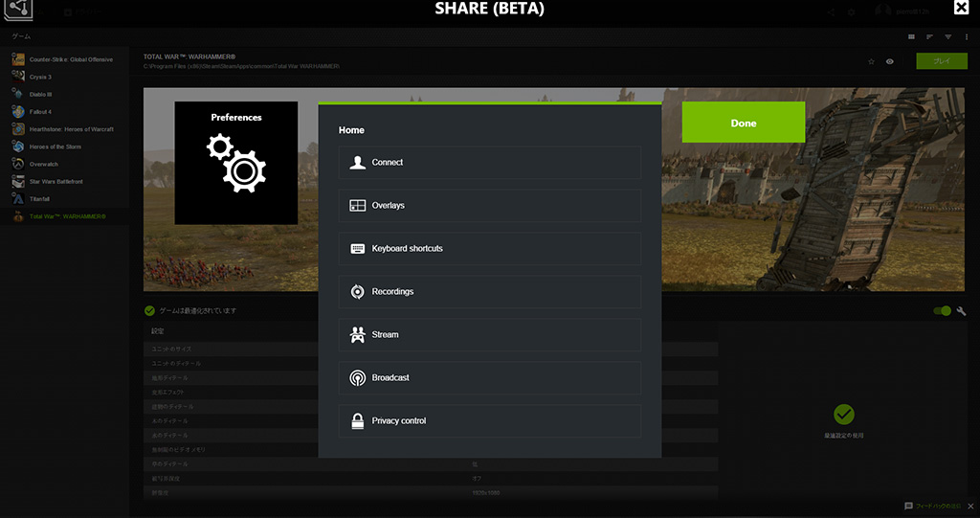Screen dimensions: 980x518
Task: Click the Preferences gears tile
Action: coord(236,164)
